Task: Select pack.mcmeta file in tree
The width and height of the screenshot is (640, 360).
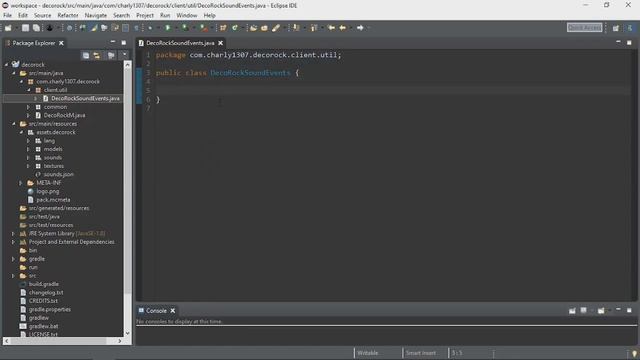Action: (x=53, y=200)
